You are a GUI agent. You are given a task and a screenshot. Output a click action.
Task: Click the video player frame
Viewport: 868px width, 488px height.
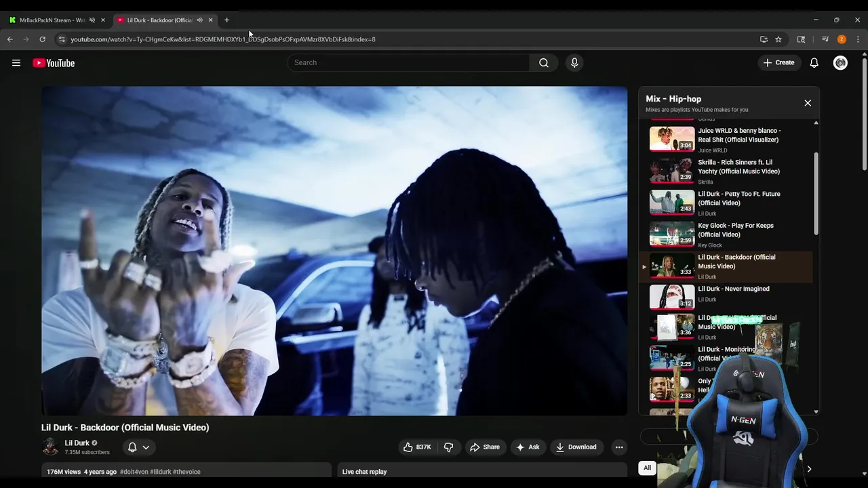click(x=334, y=251)
